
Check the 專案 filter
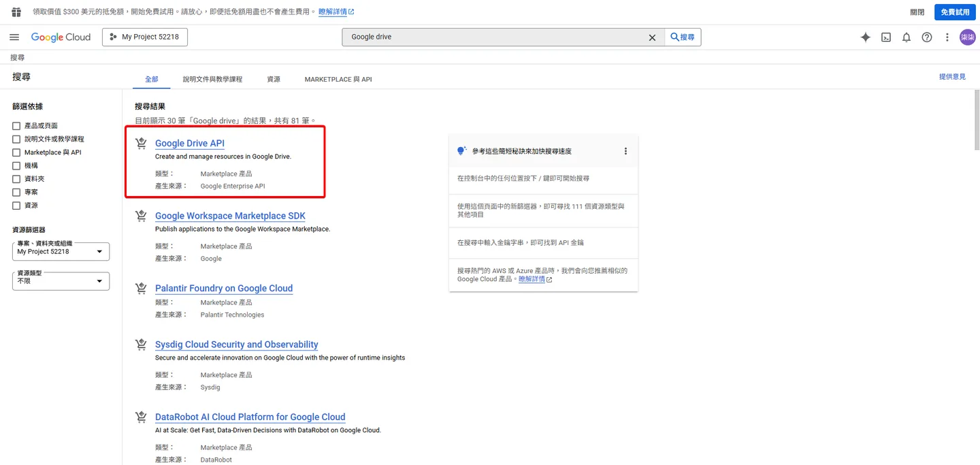click(x=16, y=192)
